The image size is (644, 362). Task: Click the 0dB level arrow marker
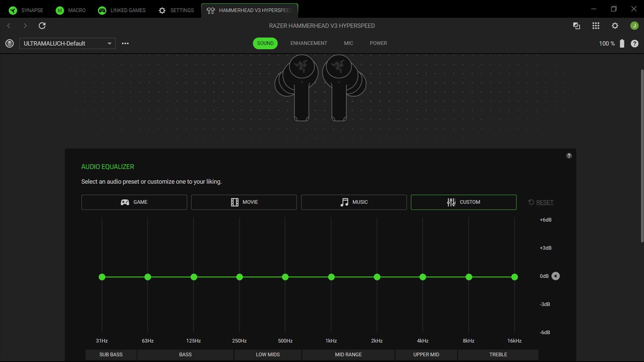pos(556,276)
